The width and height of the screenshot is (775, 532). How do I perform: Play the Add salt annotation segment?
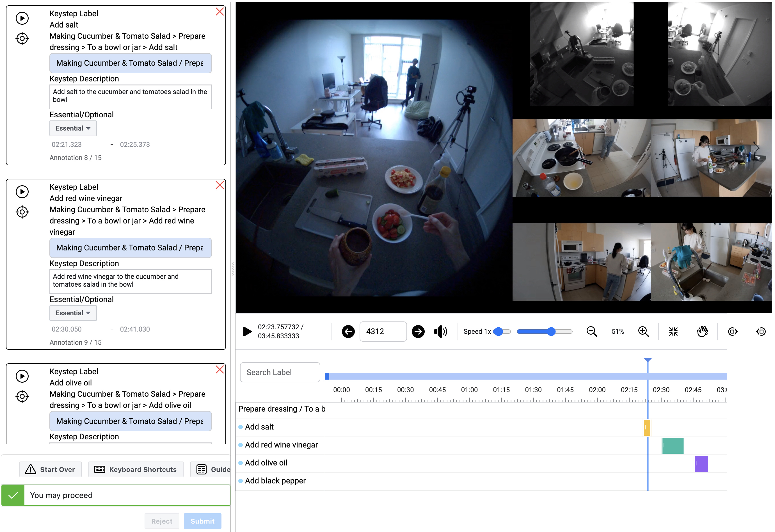(22, 18)
